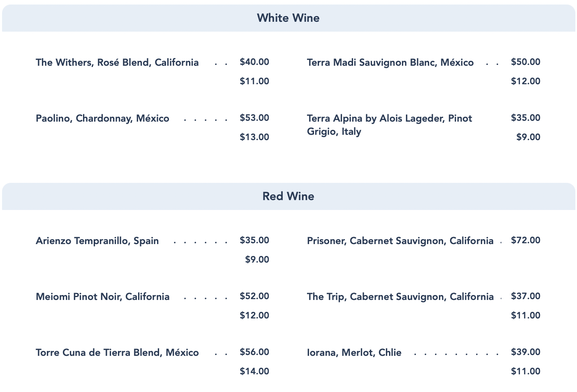Select the $53.00 Paolino bottle price

tap(254, 118)
